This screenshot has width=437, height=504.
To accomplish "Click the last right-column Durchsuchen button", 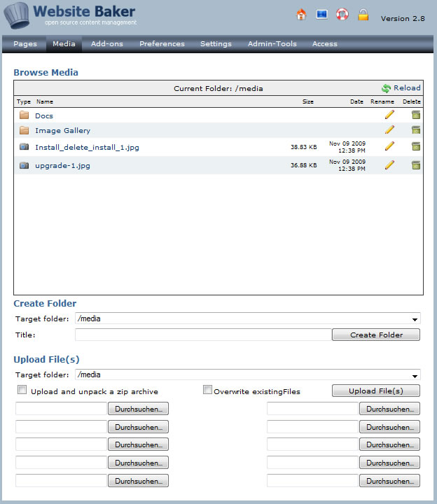I will click(390, 481).
